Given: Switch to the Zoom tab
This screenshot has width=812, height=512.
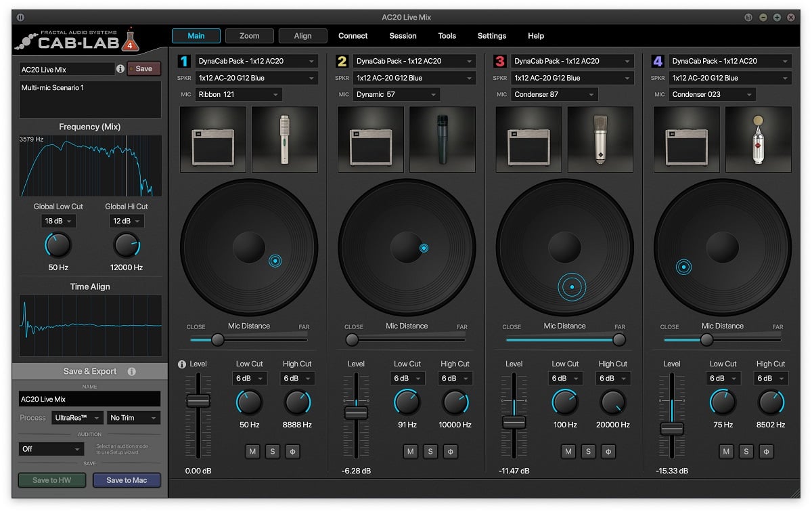Looking at the screenshot, I should pyautogui.click(x=250, y=36).
